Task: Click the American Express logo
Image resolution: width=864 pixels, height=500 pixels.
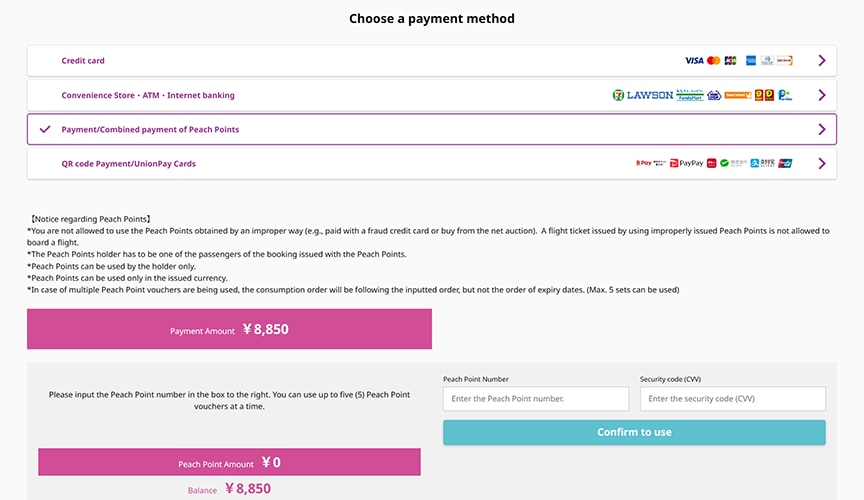Action: 750,61
